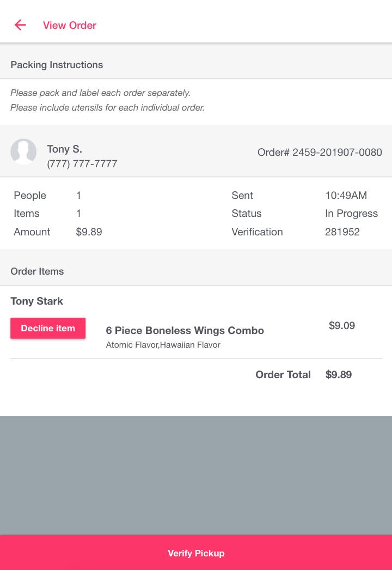Click the back arrow icon
The image size is (392, 570).
pyautogui.click(x=20, y=25)
